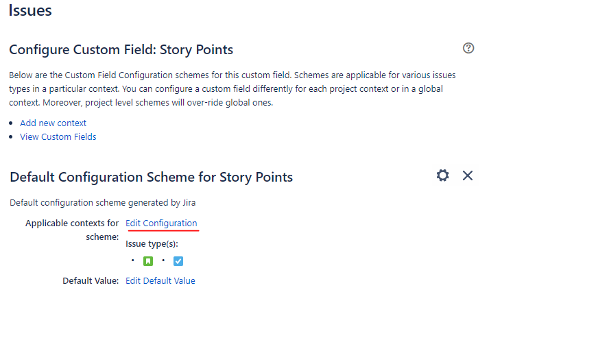Click the bullet dot before the Story icon

point(133,260)
